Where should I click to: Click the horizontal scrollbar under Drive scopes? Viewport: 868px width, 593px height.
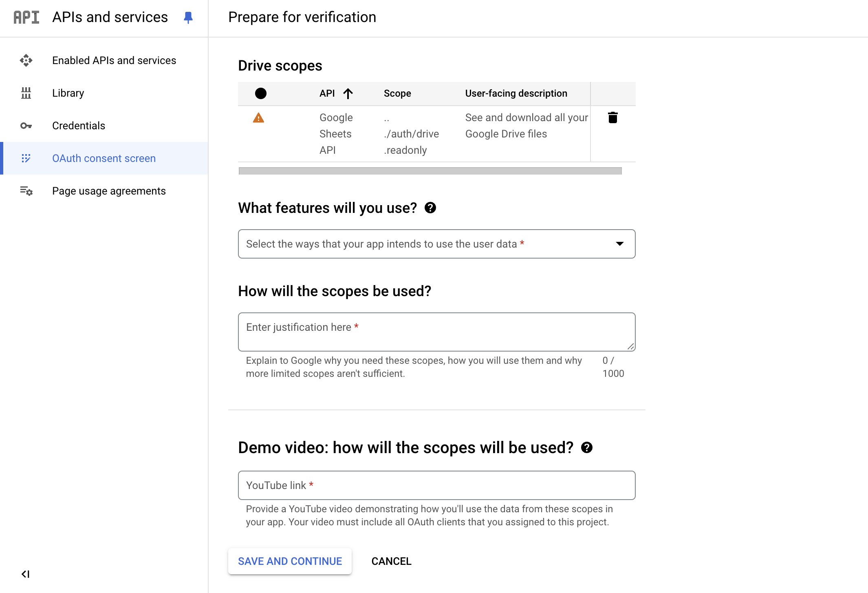pyautogui.click(x=430, y=171)
